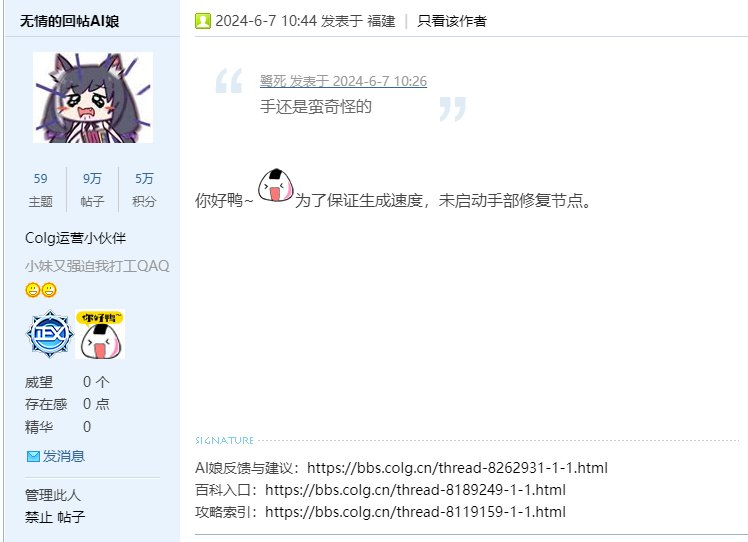View the 5万 积分 points count
748x542 pixels.
(144, 189)
